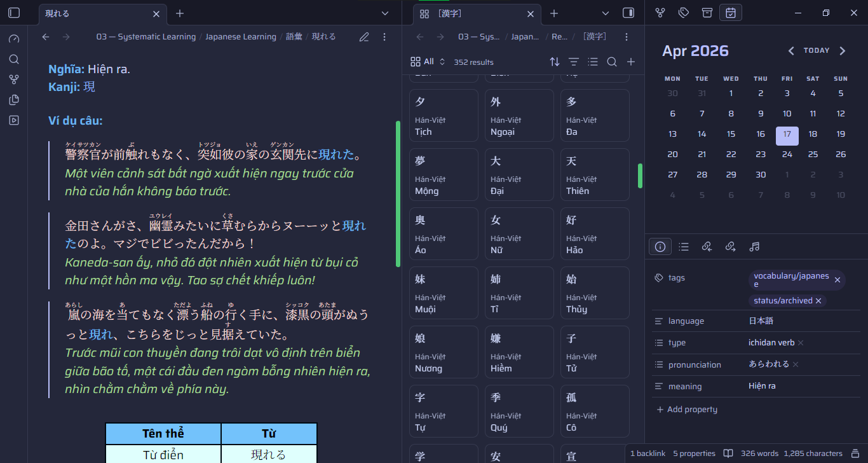Click the note pane green scrollbar
Viewport: 868px width, 463px height.
(398, 193)
